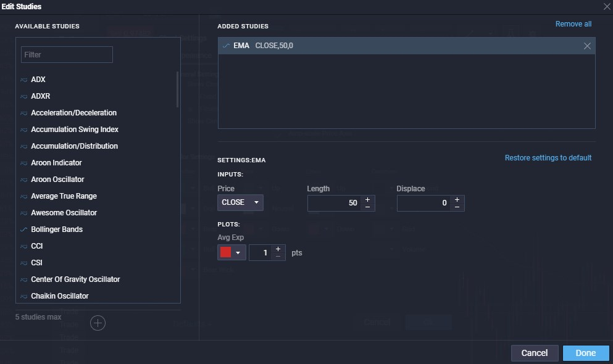Select Average True Range study
This screenshot has height=364, width=613.
click(x=64, y=196)
